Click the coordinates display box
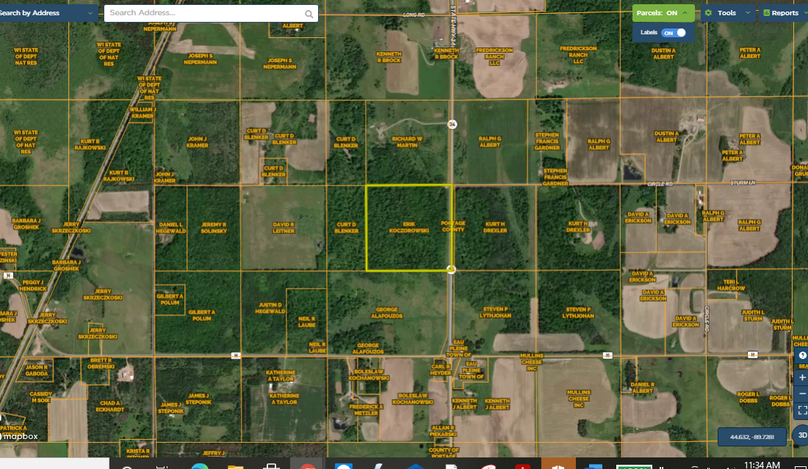Screen dimensions: 808x469 click(751, 437)
